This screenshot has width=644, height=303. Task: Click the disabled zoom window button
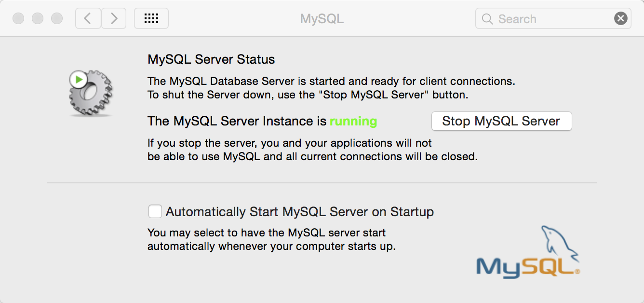57,19
